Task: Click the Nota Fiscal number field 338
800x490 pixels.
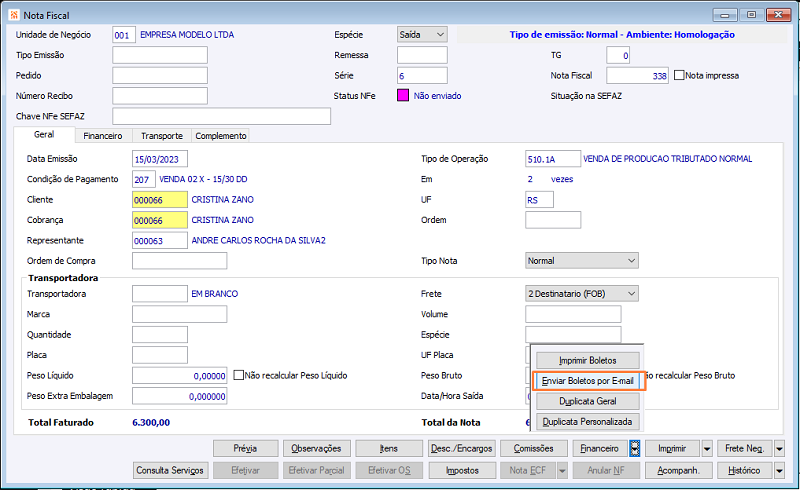Action: coord(637,76)
